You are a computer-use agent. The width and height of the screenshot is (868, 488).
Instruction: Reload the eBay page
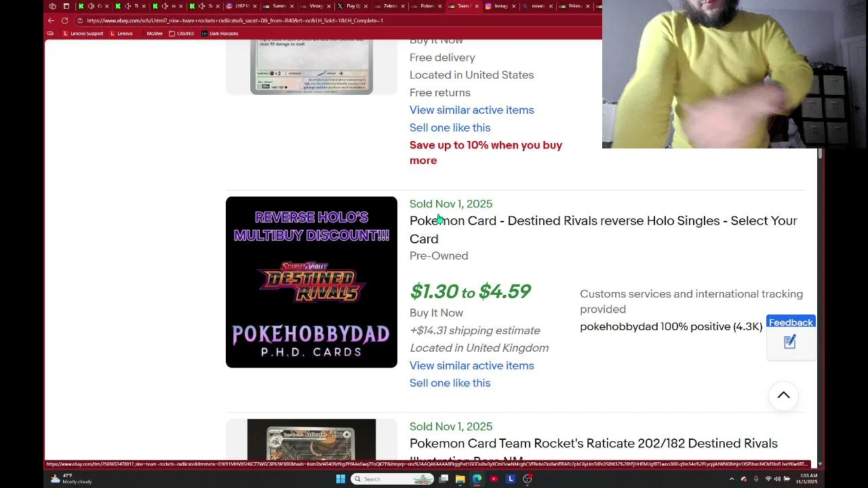coord(64,20)
